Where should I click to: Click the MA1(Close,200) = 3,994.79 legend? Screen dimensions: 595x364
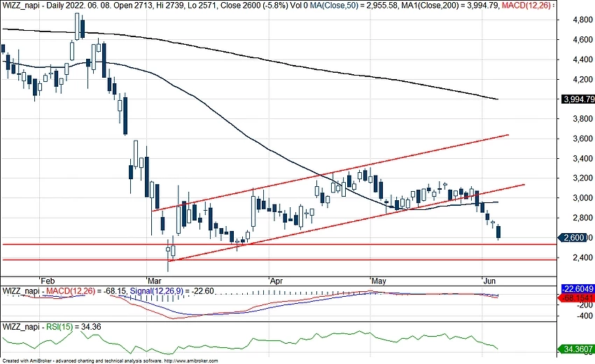point(451,5)
